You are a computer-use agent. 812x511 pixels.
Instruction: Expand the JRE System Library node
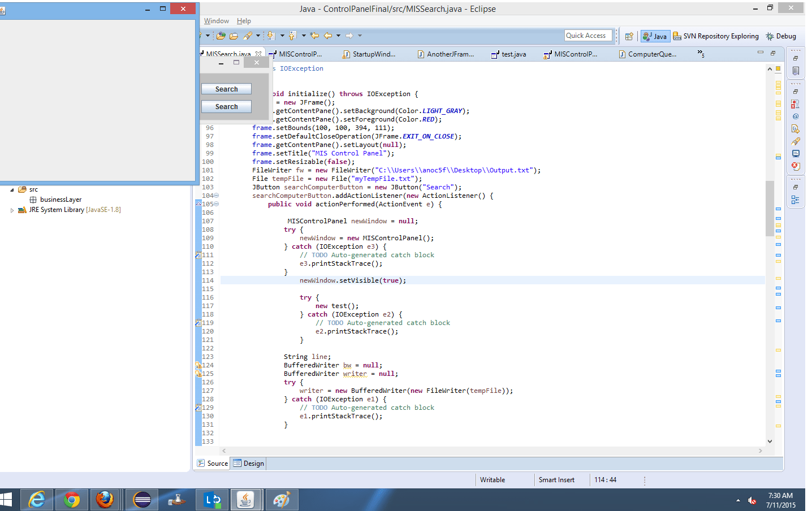(x=12, y=210)
